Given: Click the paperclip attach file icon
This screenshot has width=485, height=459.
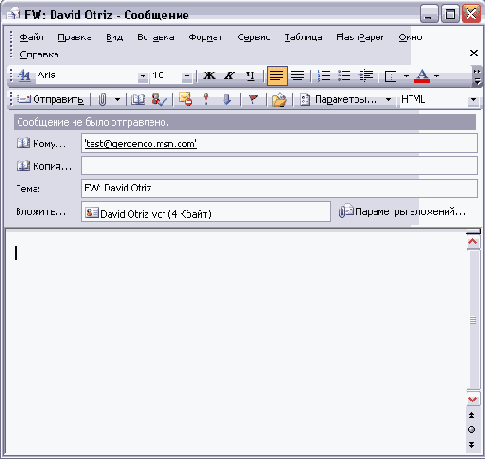Looking at the screenshot, I should pyautogui.click(x=102, y=99).
